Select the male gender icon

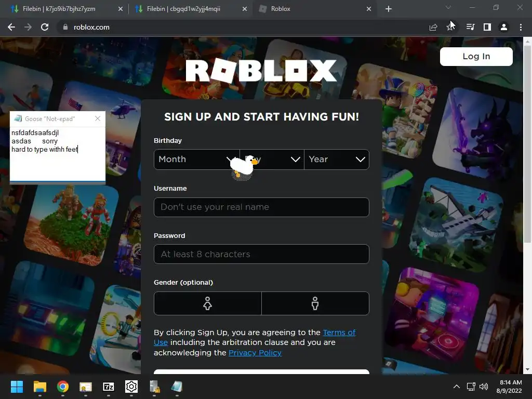point(315,303)
